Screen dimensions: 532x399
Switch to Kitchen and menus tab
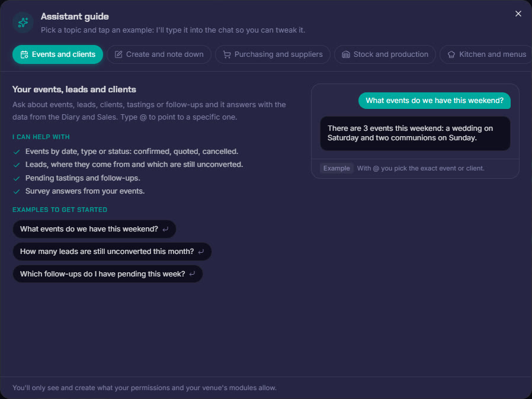click(486, 54)
